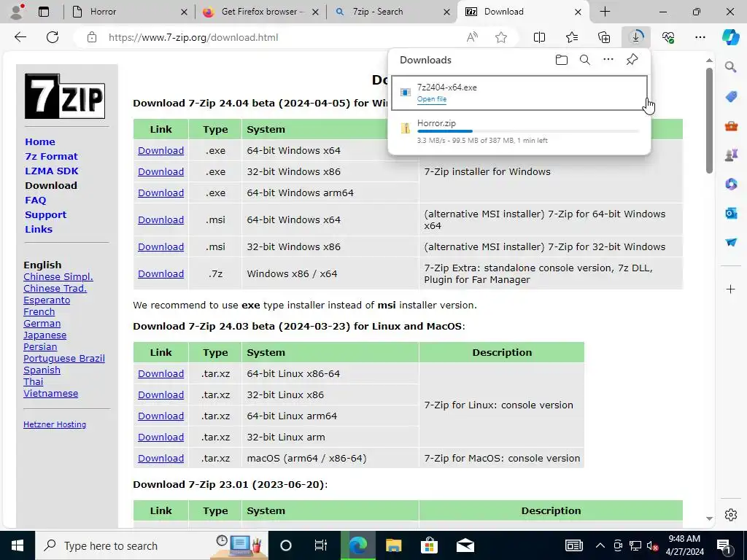Search downloads with magnifier icon
The width and height of the screenshot is (747, 560).
585,60
